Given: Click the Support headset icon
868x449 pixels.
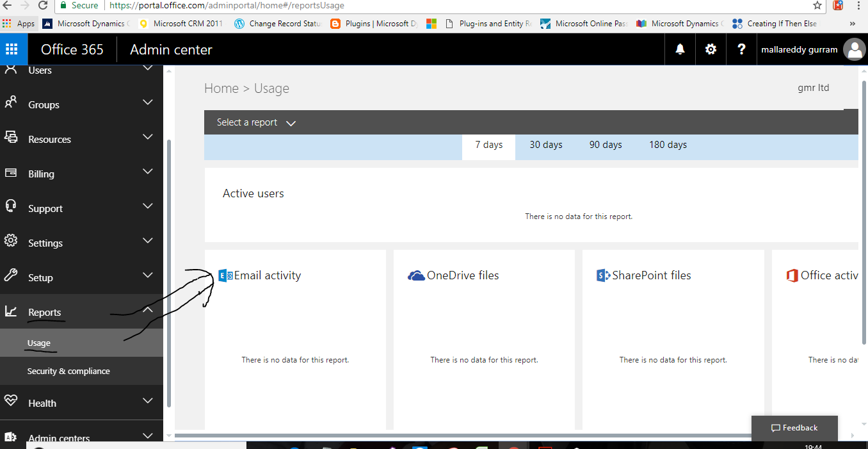Looking at the screenshot, I should point(11,206).
